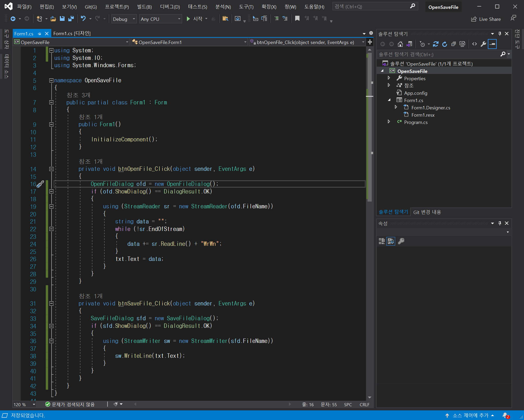This screenshot has height=420, width=524.
Task: Click the Undo arrow icon
Action: tap(83, 19)
